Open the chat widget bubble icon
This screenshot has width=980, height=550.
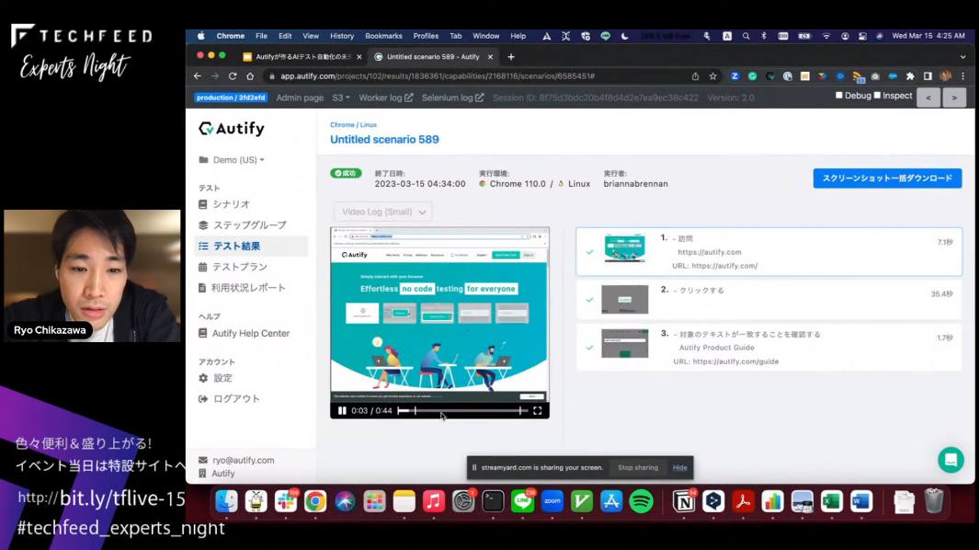pos(951,460)
